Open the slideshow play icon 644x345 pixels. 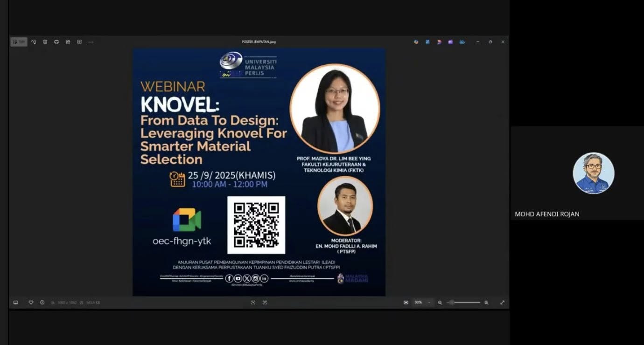pos(79,42)
